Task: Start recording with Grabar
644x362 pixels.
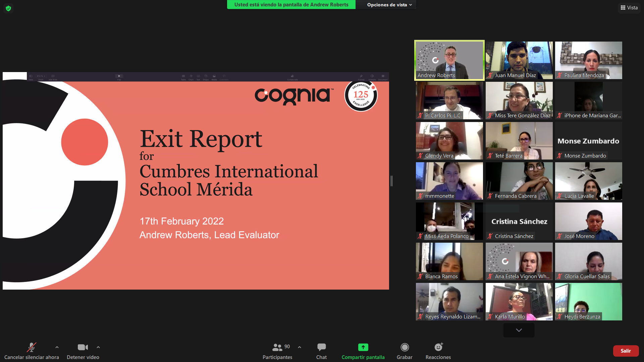Action: (x=405, y=351)
